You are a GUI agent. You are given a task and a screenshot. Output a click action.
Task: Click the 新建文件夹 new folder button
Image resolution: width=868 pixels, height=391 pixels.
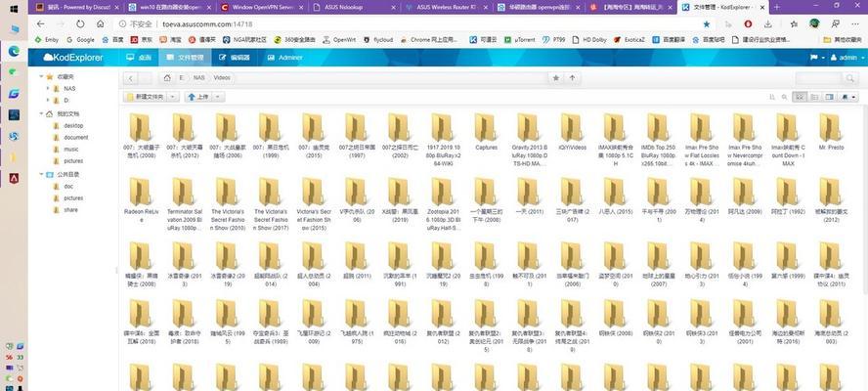coord(145,97)
